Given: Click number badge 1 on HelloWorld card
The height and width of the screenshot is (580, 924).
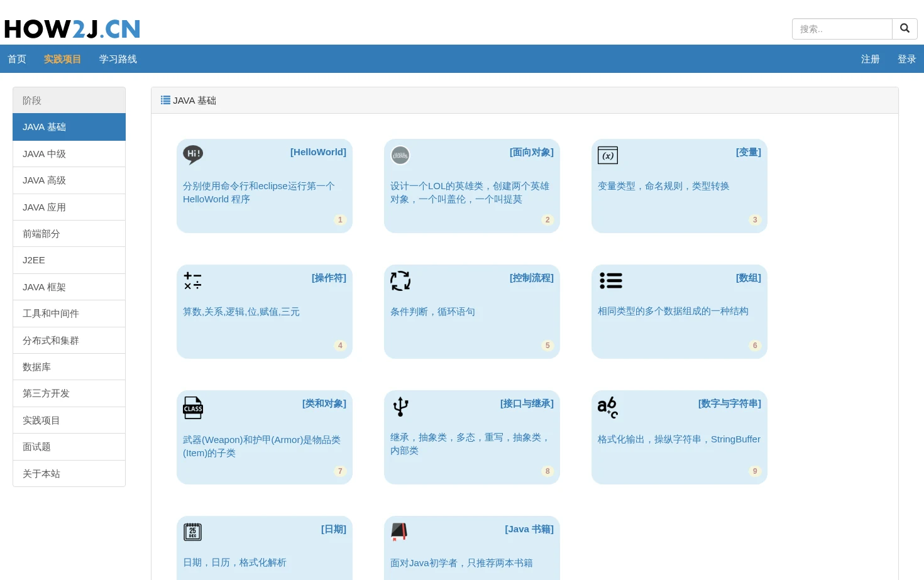Looking at the screenshot, I should click(340, 220).
